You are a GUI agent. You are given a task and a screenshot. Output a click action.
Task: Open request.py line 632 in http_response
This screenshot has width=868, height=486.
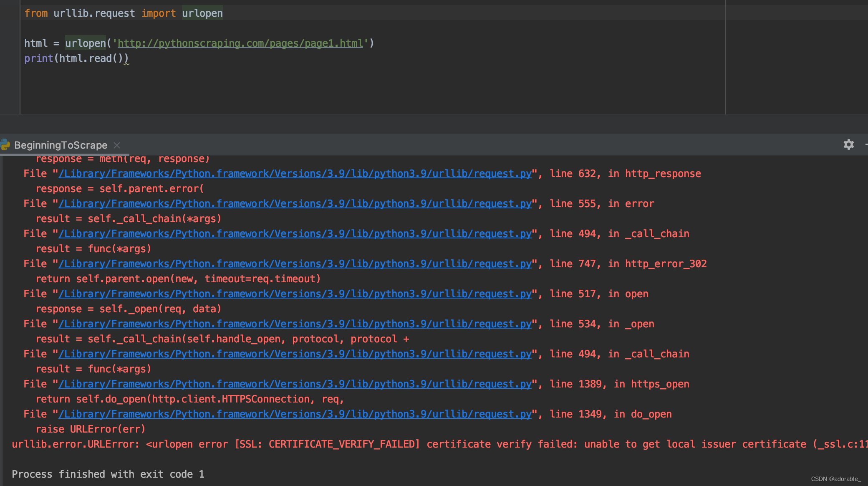(x=294, y=173)
